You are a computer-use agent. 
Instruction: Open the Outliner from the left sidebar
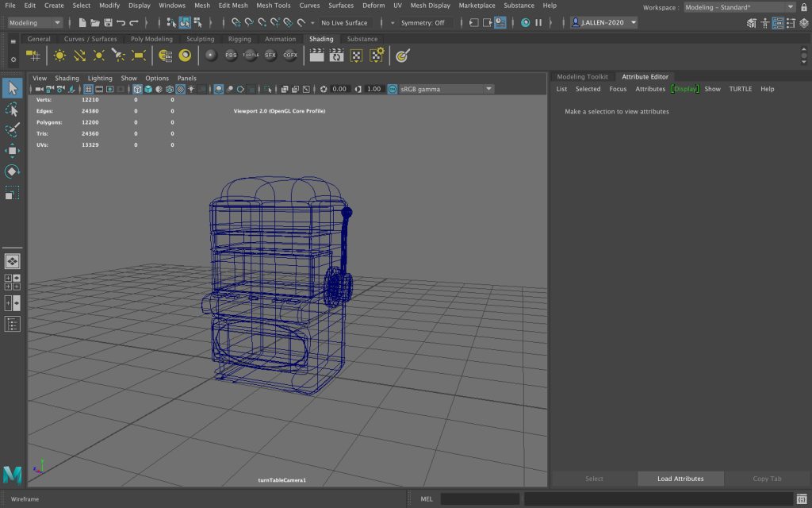click(x=13, y=324)
